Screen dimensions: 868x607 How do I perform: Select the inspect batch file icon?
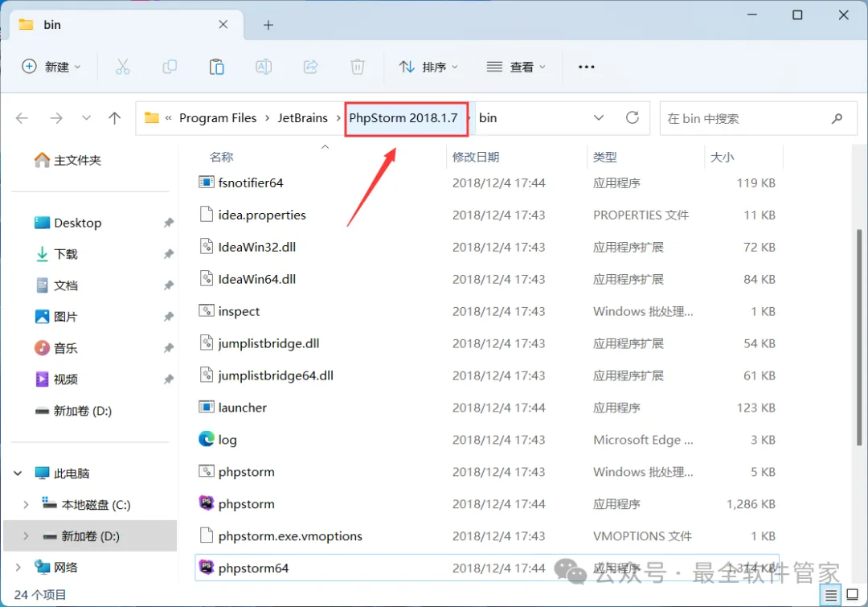[207, 310]
